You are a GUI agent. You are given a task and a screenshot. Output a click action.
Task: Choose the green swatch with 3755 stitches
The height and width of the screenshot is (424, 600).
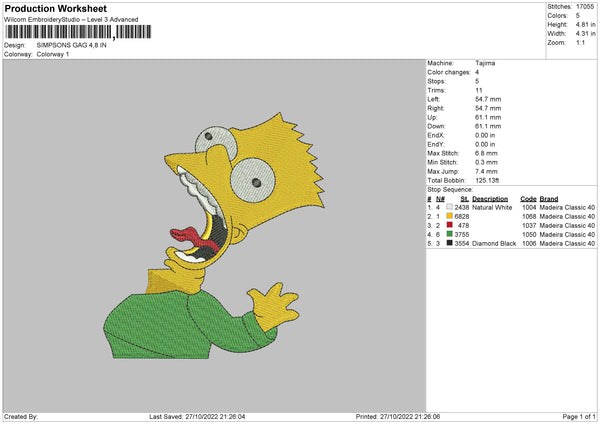click(x=449, y=234)
